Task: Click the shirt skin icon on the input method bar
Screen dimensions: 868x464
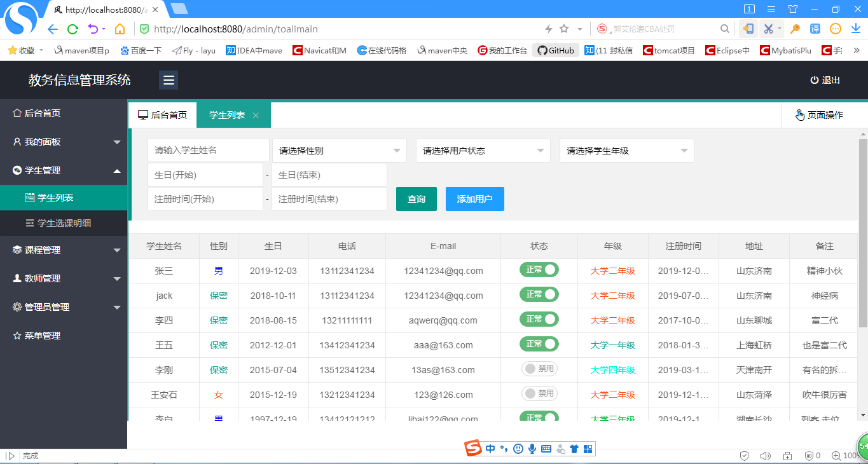Action: [574, 449]
